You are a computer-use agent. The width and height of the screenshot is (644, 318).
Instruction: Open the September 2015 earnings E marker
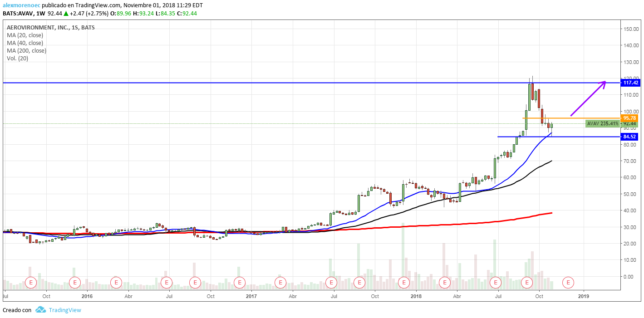[x=31, y=282]
